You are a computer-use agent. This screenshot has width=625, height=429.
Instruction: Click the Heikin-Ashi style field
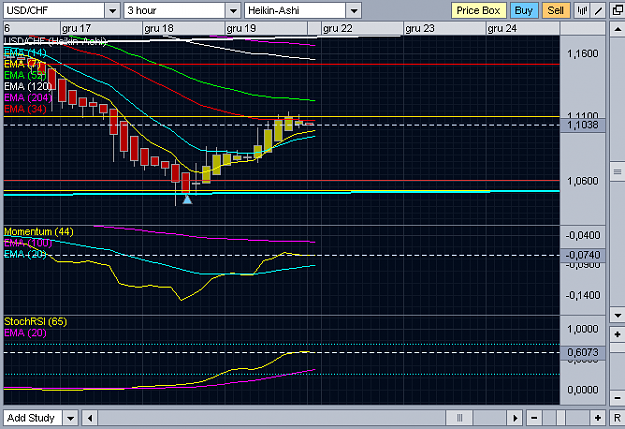click(x=295, y=10)
